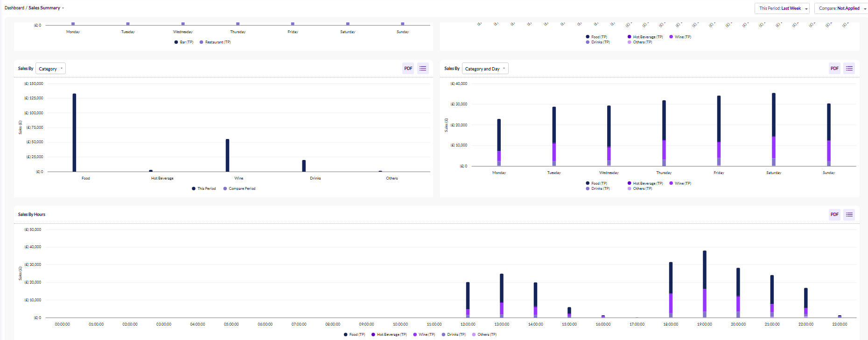This screenshot has width=868, height=340.
Task: Hide Compare Period series in category chart
Action: (239, 189)
